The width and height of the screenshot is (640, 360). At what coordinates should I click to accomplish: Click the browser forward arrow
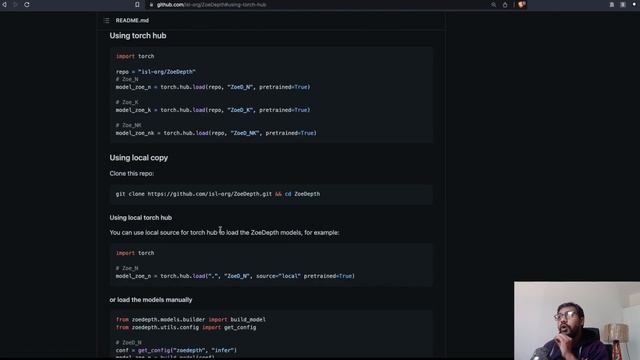pos(16,4)
